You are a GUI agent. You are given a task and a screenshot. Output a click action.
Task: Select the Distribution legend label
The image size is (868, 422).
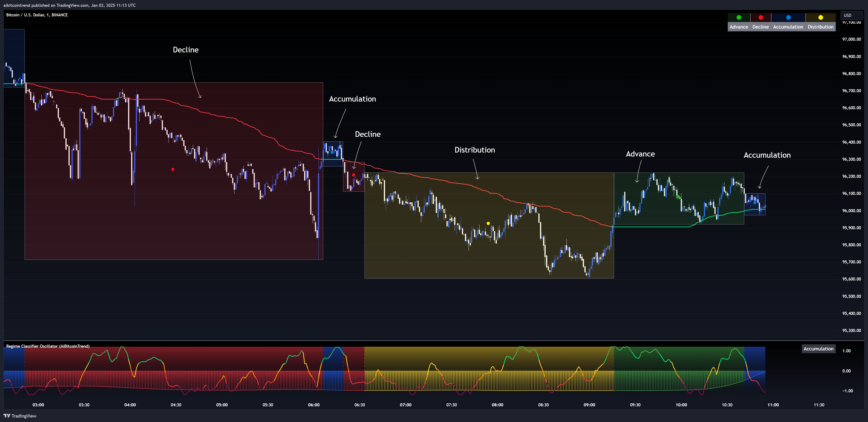click(x=820, y=27)
